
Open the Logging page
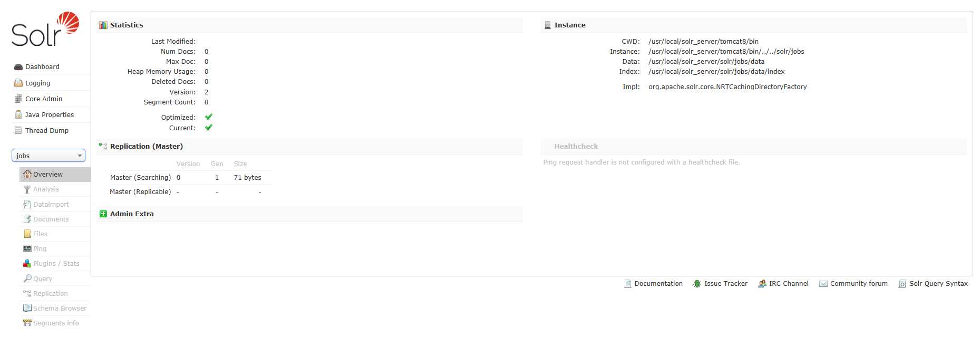[x=37, y=83]
